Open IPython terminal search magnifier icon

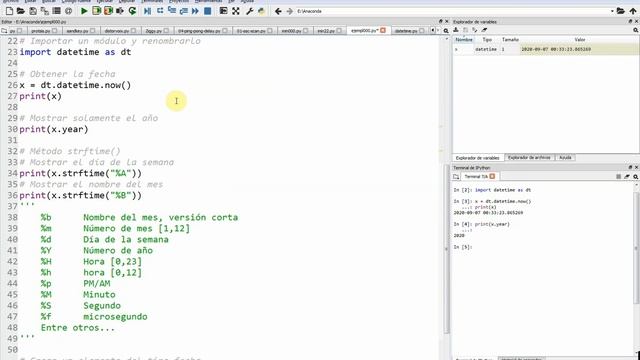[636, 176]
